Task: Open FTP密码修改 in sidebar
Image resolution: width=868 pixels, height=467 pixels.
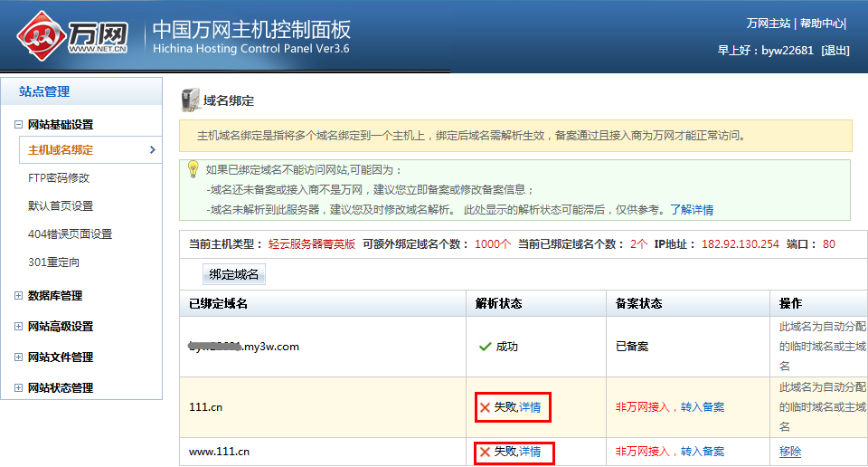Action: pos(59,178)
